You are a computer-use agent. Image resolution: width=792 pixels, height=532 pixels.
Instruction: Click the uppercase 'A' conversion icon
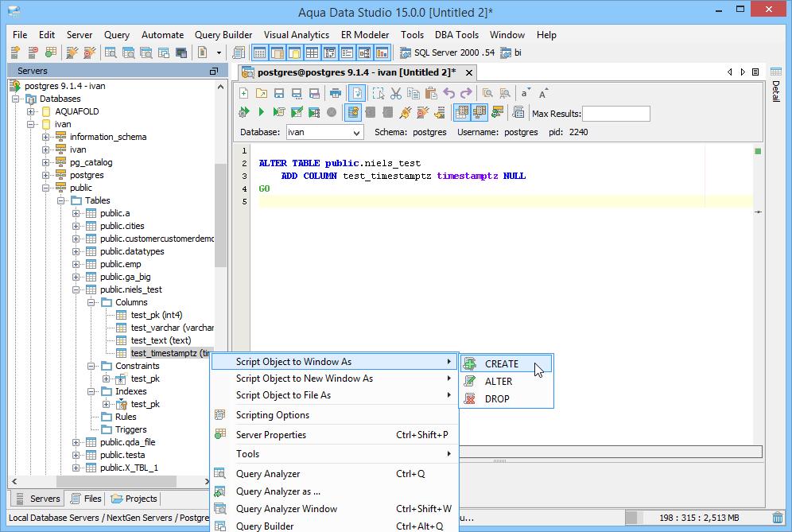click(x=543, y=93)
